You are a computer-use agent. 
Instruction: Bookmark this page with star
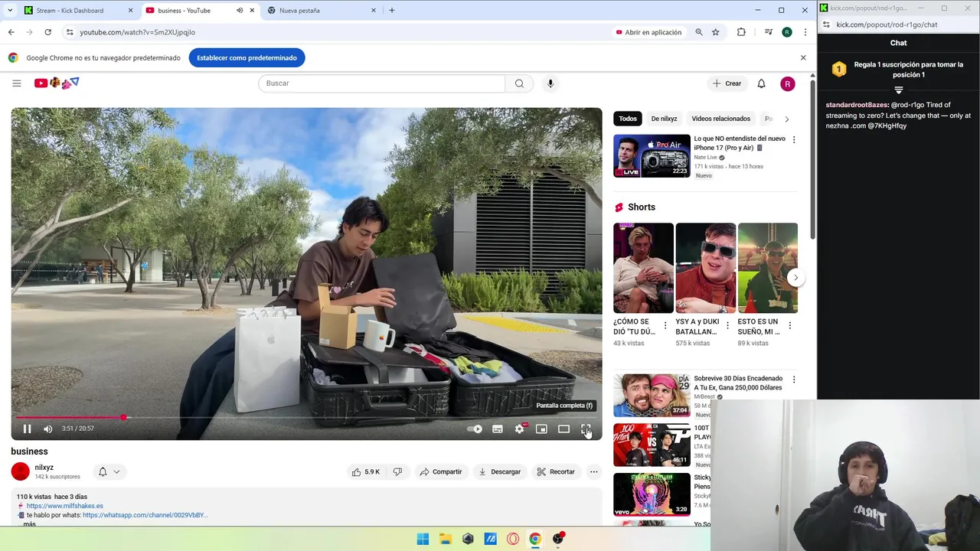(715, 32)
